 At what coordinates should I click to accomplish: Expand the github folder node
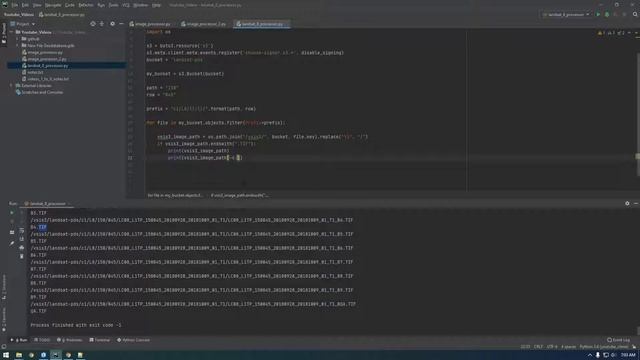pos(18,39)
